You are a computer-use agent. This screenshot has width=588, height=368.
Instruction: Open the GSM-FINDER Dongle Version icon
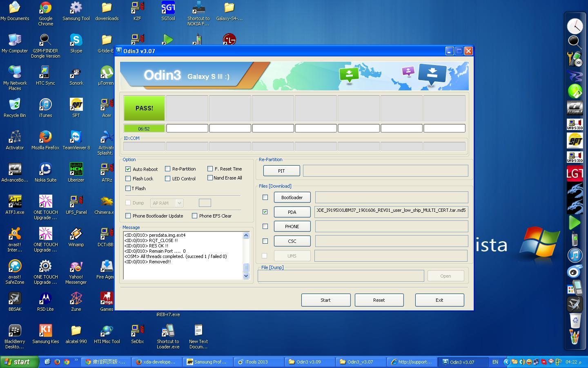[x=45, y=46]
